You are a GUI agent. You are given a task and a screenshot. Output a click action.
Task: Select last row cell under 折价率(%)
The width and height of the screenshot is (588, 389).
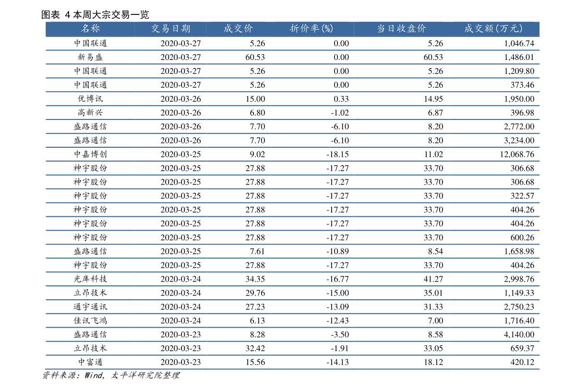tap(312, 362)
